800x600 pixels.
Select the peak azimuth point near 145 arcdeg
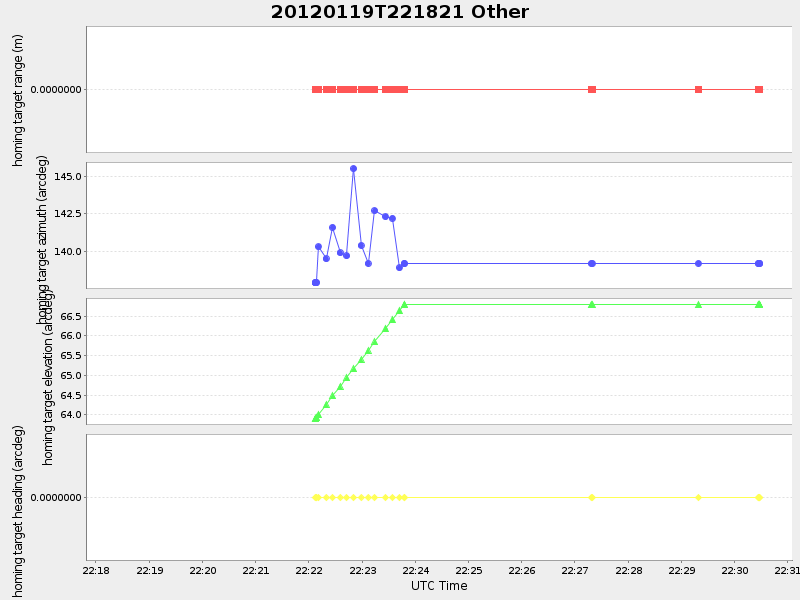coord(353,169)
